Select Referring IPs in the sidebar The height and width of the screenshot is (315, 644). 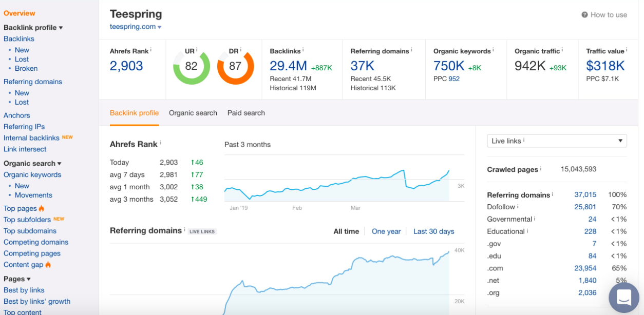[x=24, y=126]
